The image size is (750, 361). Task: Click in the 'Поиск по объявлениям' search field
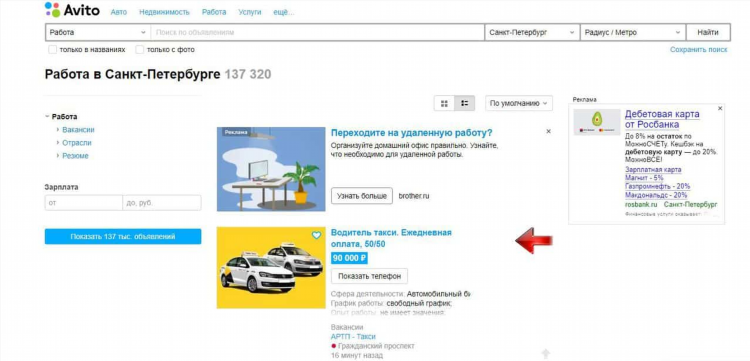318,33
